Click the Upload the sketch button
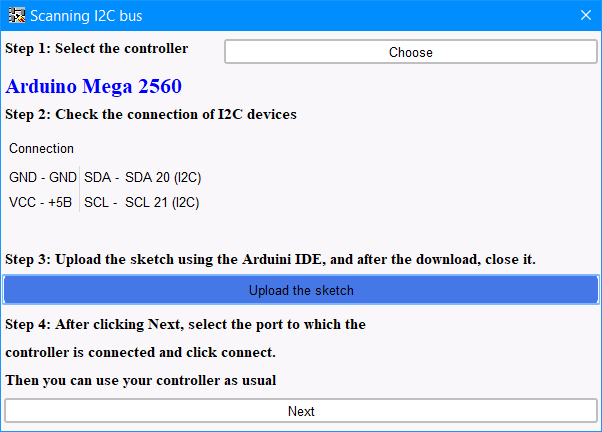This screenshot has width=602, height=432. point(301,290)
